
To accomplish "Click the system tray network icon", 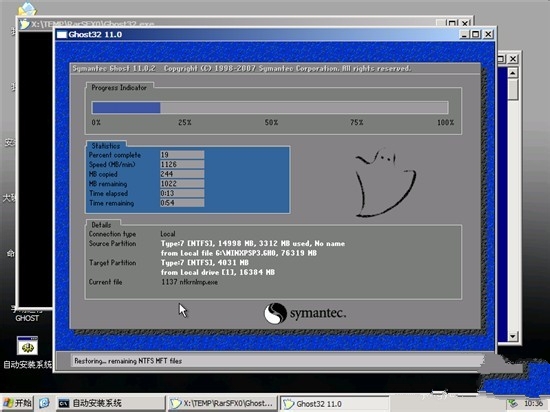I will click(512, 404).
